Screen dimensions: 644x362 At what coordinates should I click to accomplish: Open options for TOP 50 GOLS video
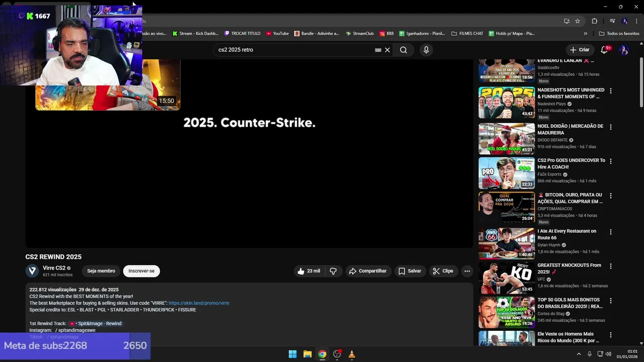(611, 301)
